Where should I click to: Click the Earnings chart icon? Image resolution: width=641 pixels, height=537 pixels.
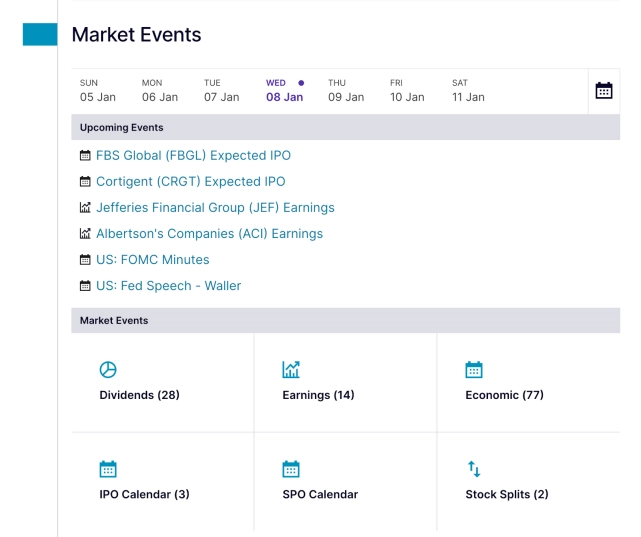click(x=291, y=370)
